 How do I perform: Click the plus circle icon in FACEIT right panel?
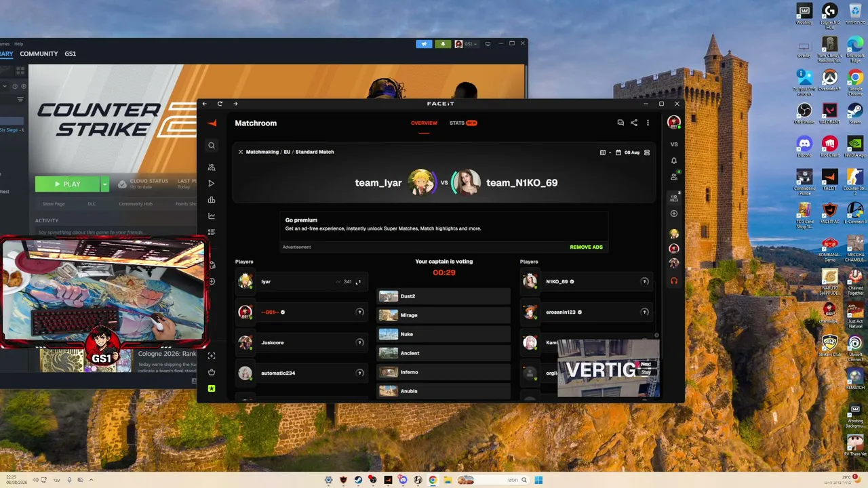tap(674, 213)
